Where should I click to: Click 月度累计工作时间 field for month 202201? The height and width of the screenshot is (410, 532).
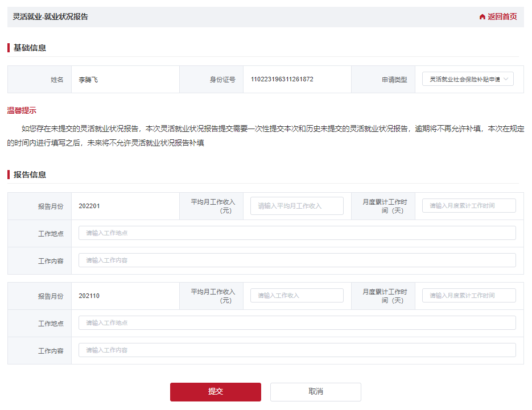[469, 206]
